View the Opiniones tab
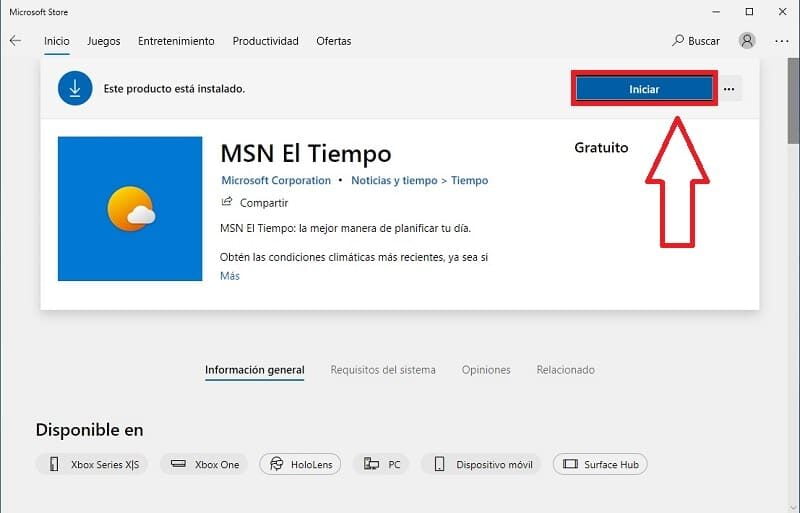 click(486, 370)
